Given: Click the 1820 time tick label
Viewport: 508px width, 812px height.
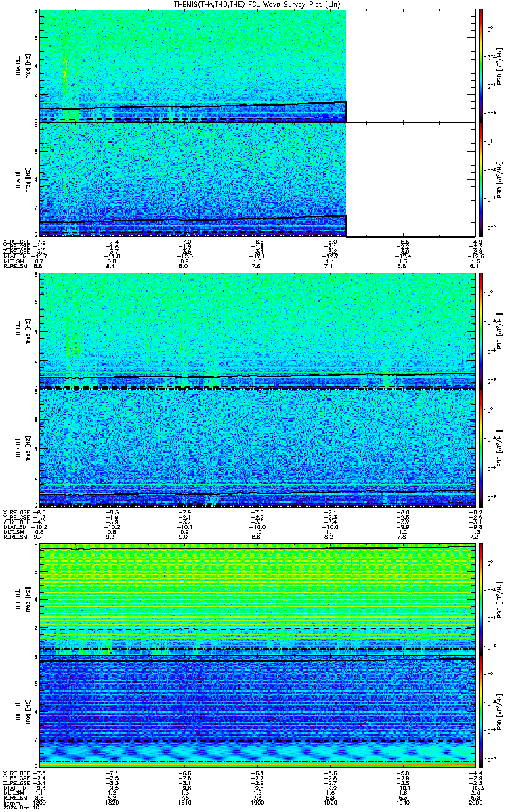Looking at the screenshot, I should coord(112,803).
